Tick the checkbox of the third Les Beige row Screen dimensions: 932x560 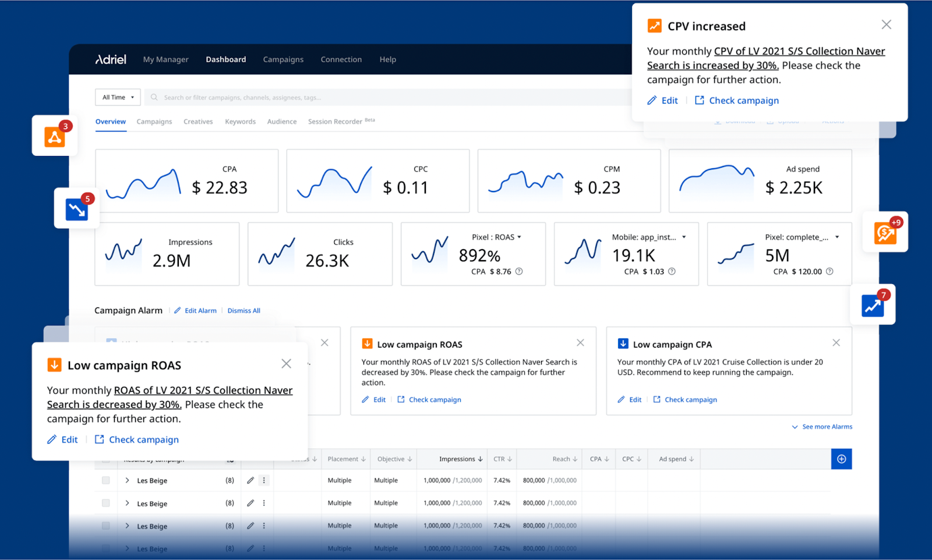pos(105,526)
